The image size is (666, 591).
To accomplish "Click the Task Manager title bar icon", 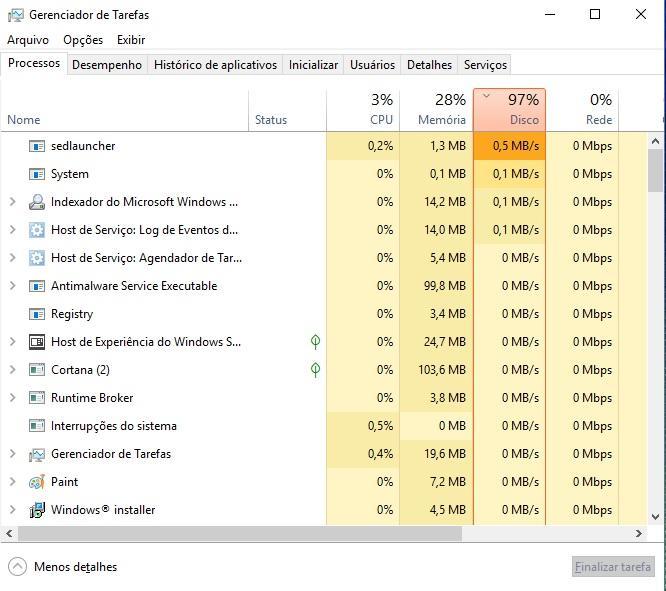I will 16,15.
